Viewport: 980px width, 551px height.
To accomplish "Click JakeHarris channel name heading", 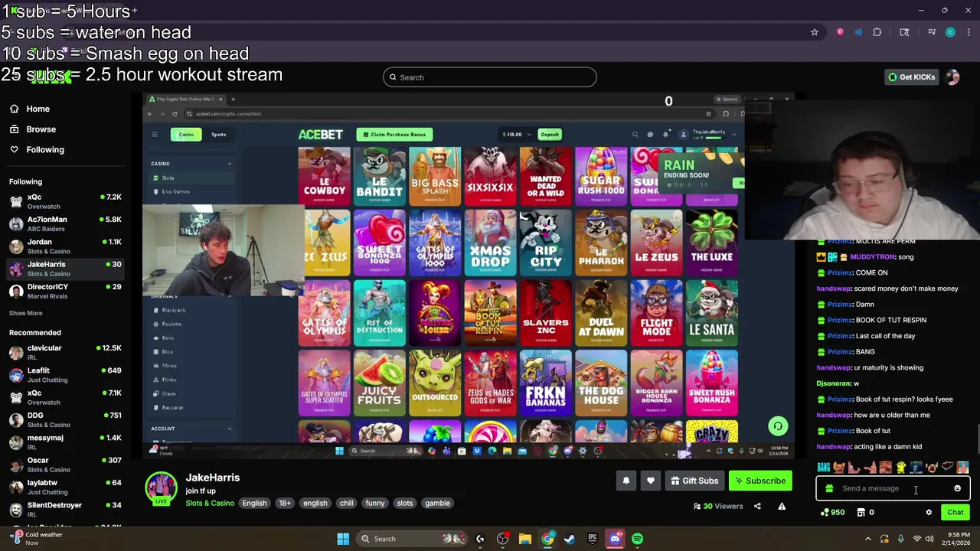I will coord(212,478).
